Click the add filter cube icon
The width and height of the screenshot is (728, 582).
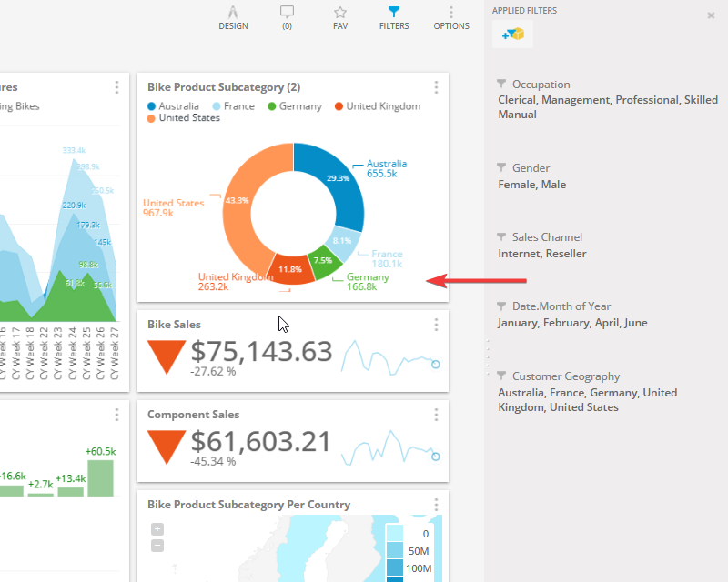(512, 34)
